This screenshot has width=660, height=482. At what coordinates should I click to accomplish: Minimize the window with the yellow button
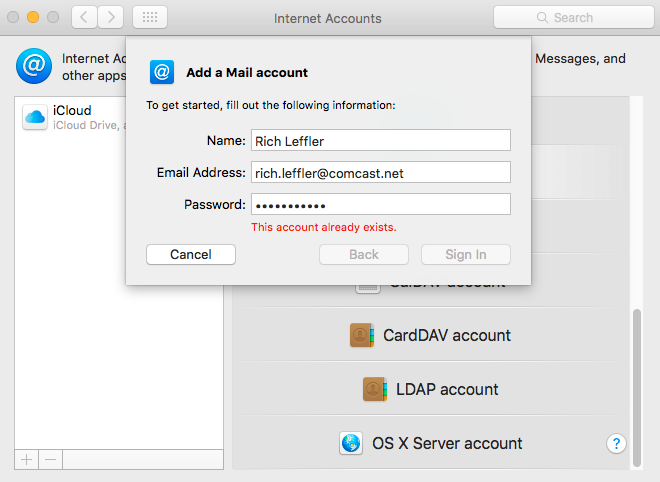pyautogui.click(x=33, y=17)
